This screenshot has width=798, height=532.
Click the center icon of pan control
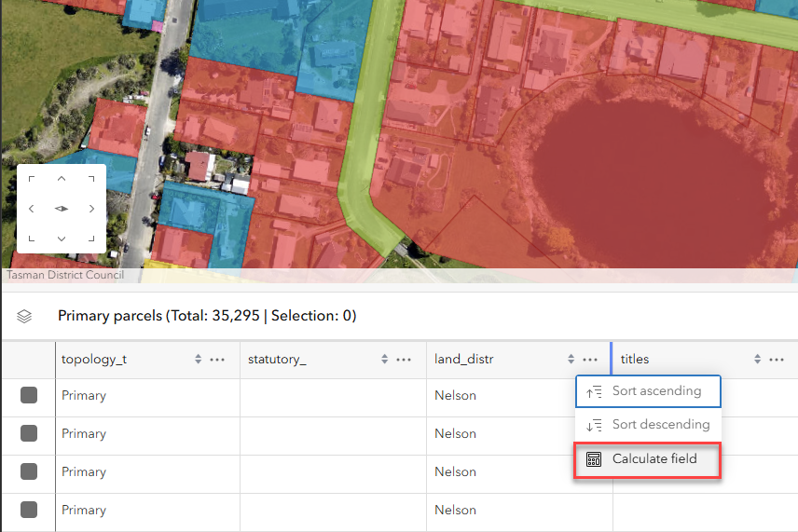tap(62, 209)
